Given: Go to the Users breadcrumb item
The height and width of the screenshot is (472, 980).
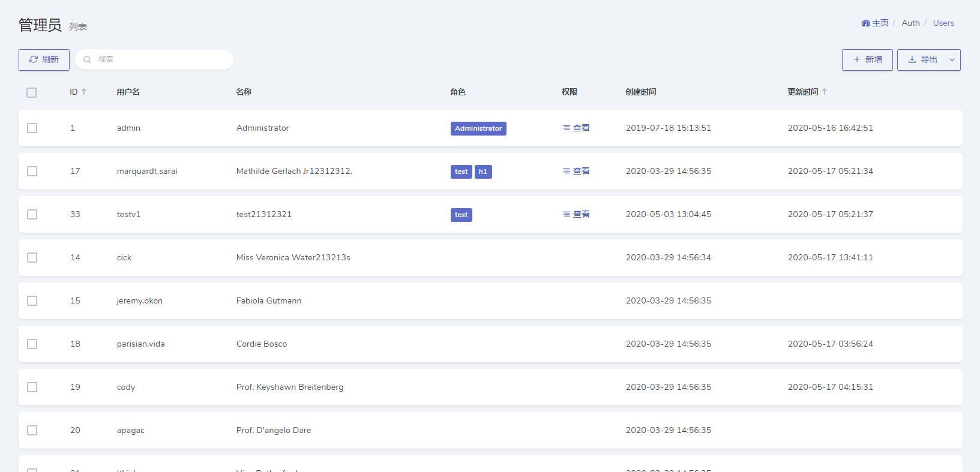Looking at the screenshot, I should (x=943, y=23).
